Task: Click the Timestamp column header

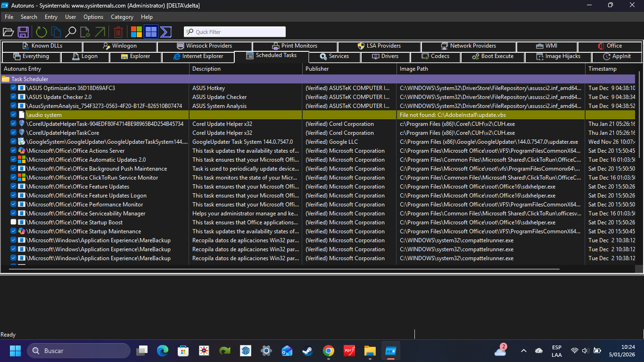Action: [611, 69]
